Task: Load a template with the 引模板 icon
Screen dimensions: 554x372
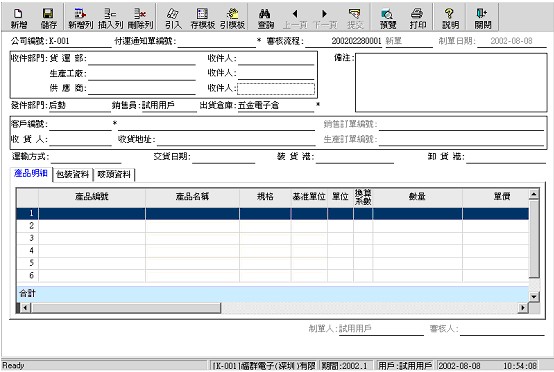Action: (232, 18)
